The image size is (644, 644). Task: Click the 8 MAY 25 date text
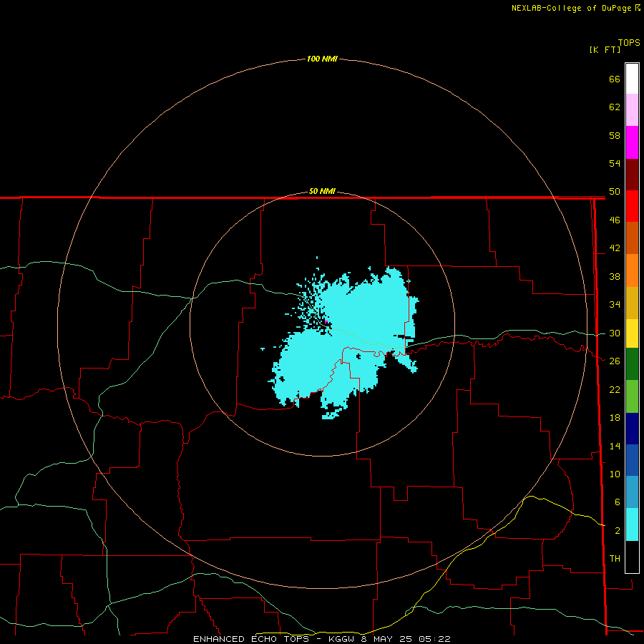click(x=386, y=639)
